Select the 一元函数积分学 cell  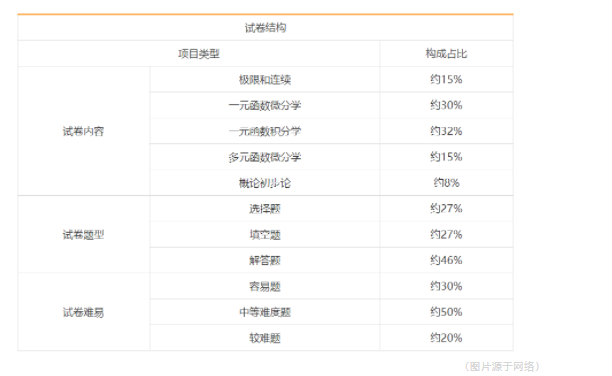coord(265,131)
